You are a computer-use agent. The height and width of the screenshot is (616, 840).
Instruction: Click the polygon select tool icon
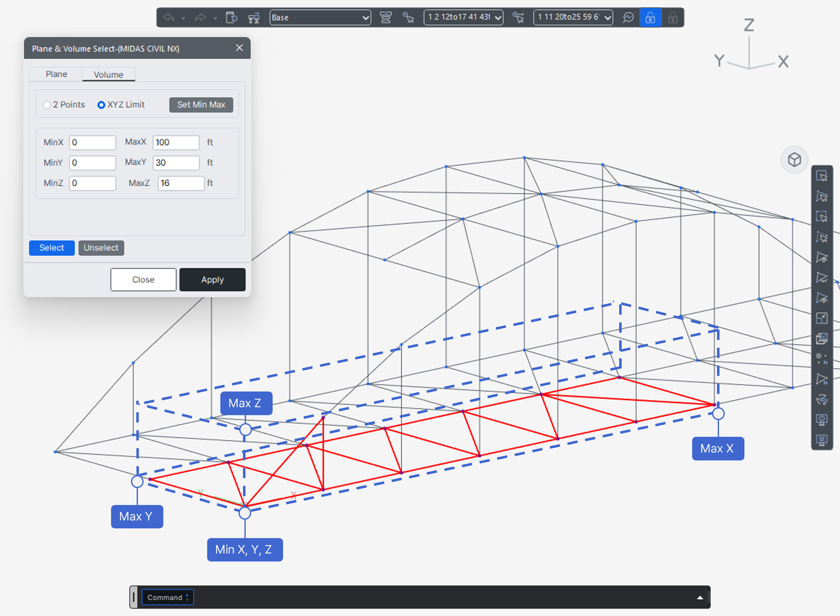click(822, 197)
